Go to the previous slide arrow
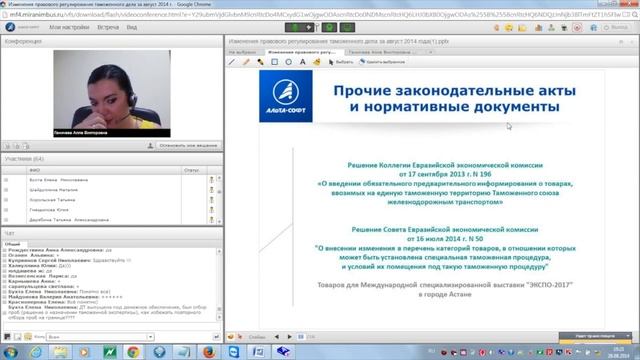Viewport: 640px width, 360px height. point(277,337)
